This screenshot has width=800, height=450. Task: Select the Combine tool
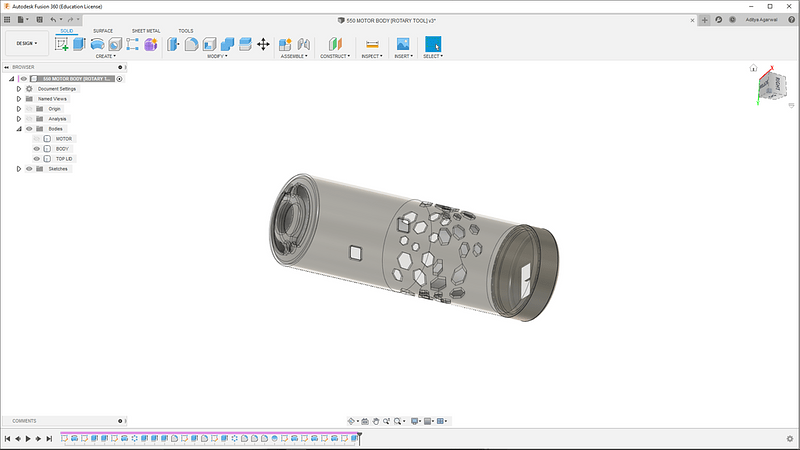point(227,44)
